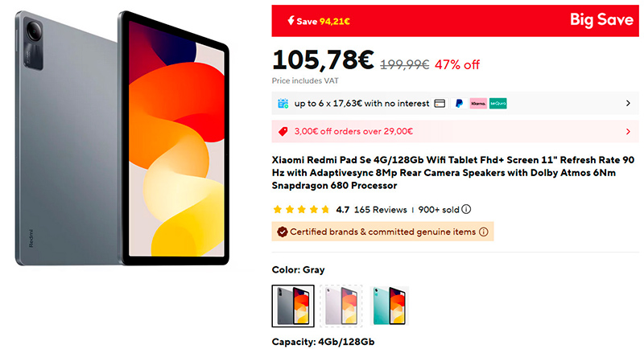Click the seQura payment badge
This screenshot has width=644, height=349.
click(x=498, y=104)
